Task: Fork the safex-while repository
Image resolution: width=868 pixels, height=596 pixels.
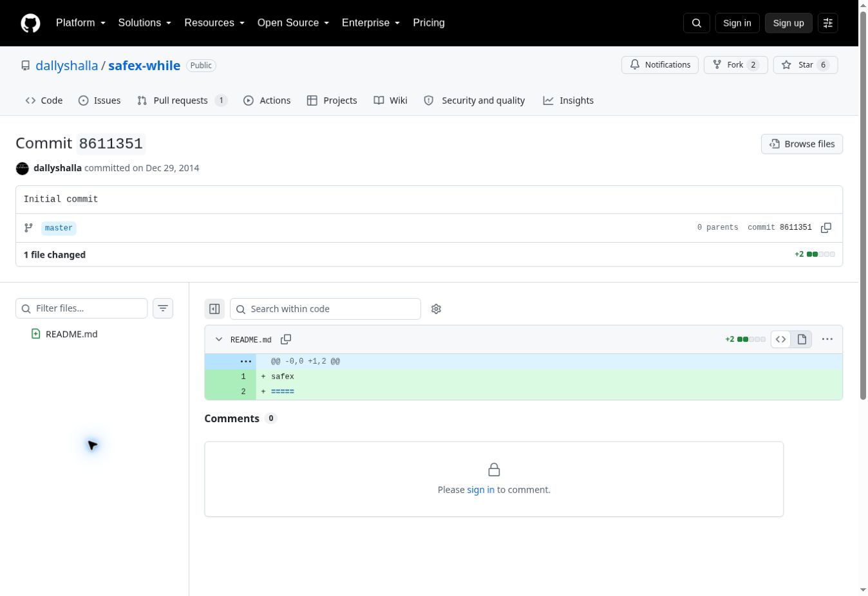Action: [736, 65]
